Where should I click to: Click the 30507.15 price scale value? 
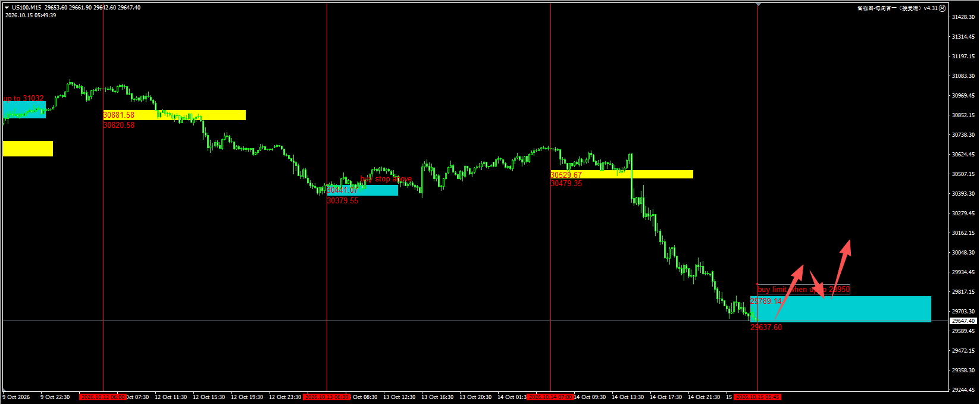click(x=963, y=174)
